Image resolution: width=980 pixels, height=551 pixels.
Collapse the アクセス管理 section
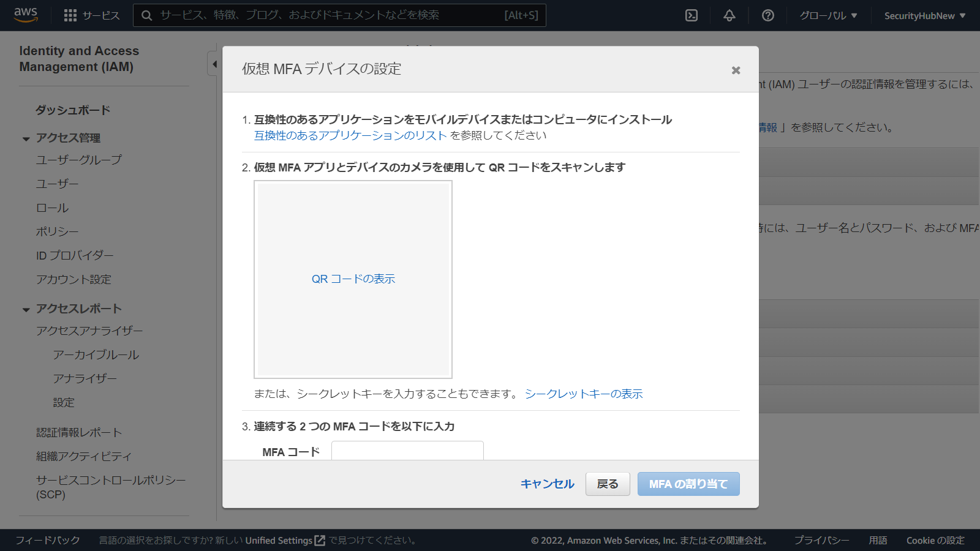coord(25,138)
